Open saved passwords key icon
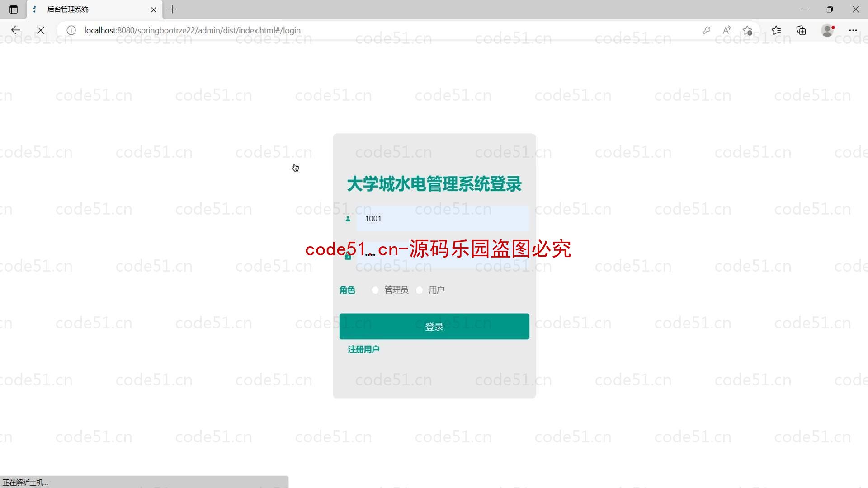The height and width of the screenshot is (488, 868). click(706, 30)
